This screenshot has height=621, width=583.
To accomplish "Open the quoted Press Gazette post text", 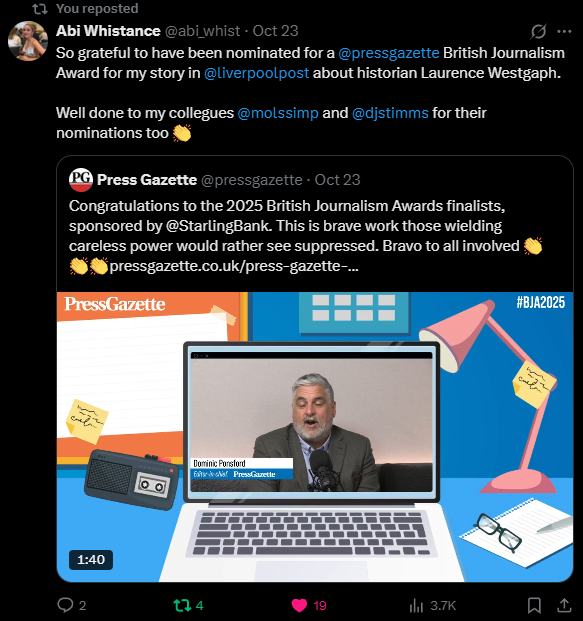I will 306,236.
